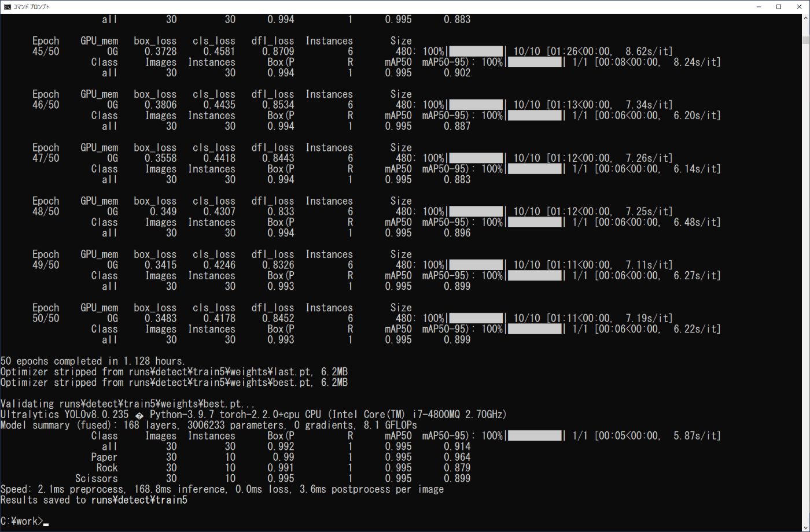Viewport: 810px width, 532px height.
Task: Click the line 'Optimizer stripped from runs\detect\train5\weights\last.pt'
Action: [174, 371]
